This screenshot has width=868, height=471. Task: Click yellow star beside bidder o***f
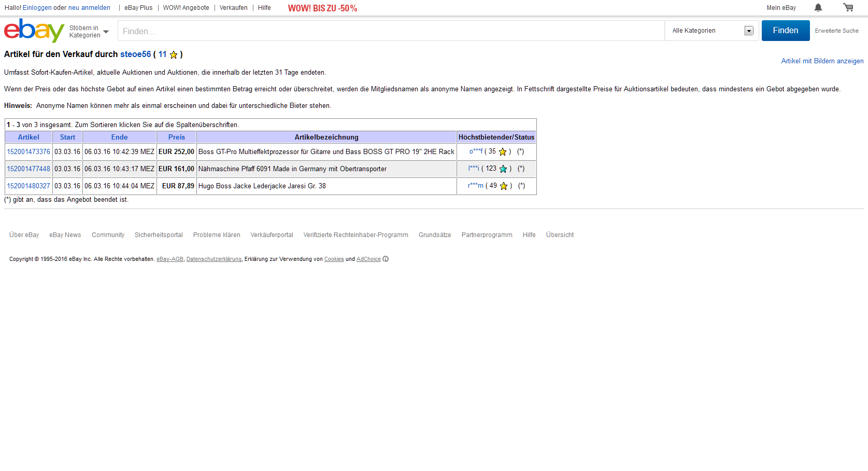[x=503, y=151]
